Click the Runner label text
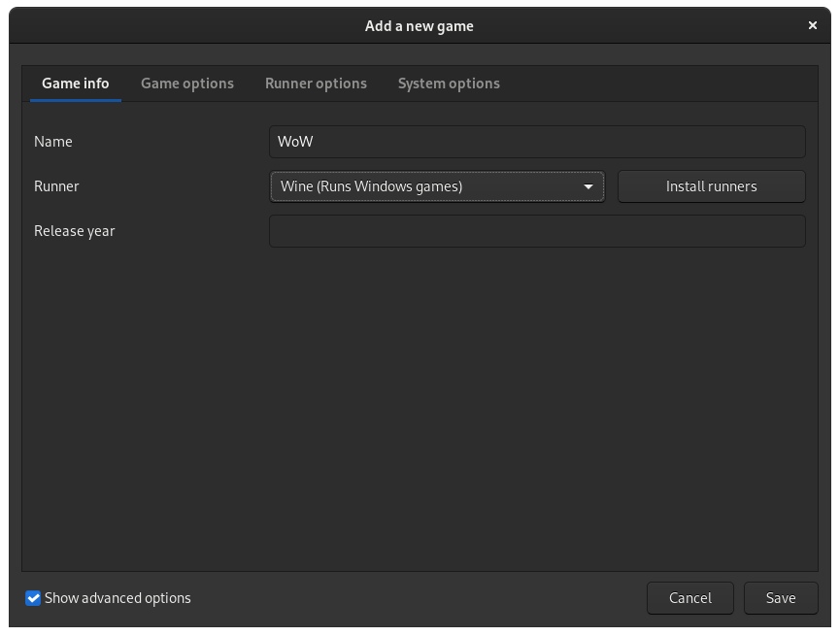The height and width of the screenshot is (636, 840). pos(56,186)
